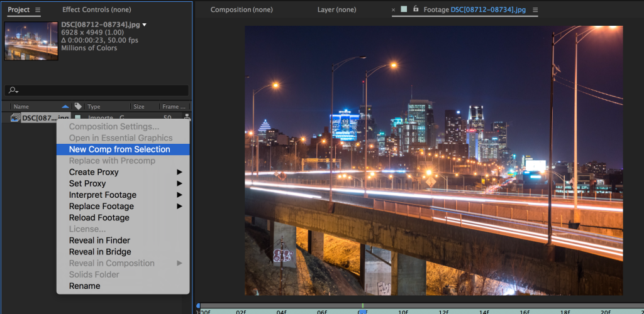
Task: Switch to the Project tab
Action: pos(19,9)
